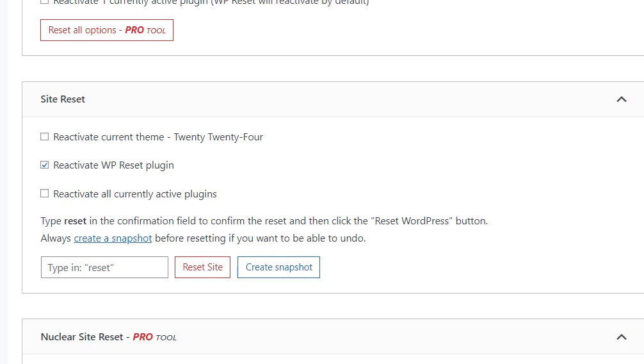The width and height of the screenshot is (644, 364).
Task: Click Reactivate all currently active plugins label
Action: (x=135, y=194)
